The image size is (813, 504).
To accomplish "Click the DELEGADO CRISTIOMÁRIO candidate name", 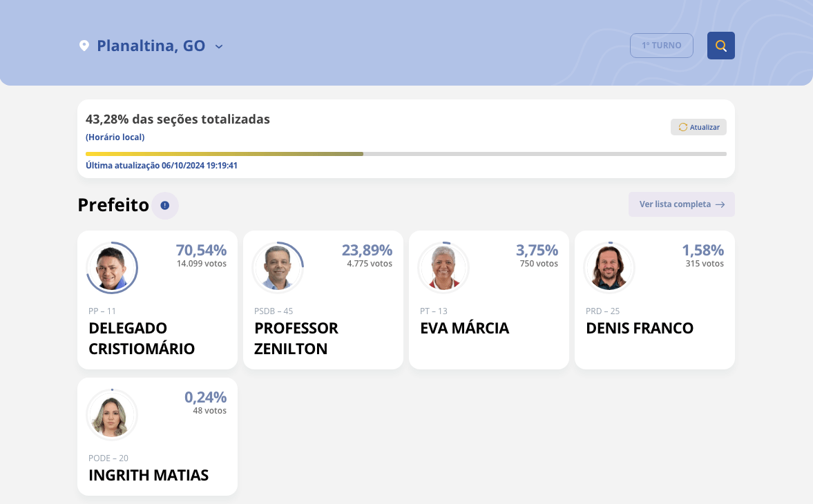I will 142,338.
